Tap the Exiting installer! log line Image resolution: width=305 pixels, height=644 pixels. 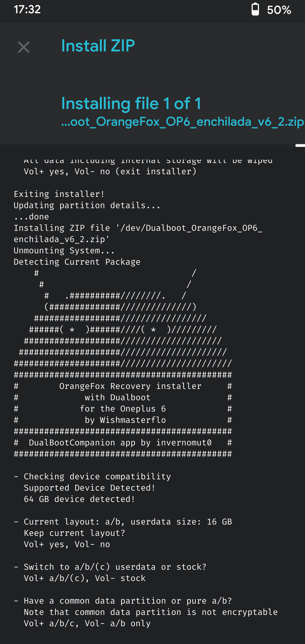59,194
